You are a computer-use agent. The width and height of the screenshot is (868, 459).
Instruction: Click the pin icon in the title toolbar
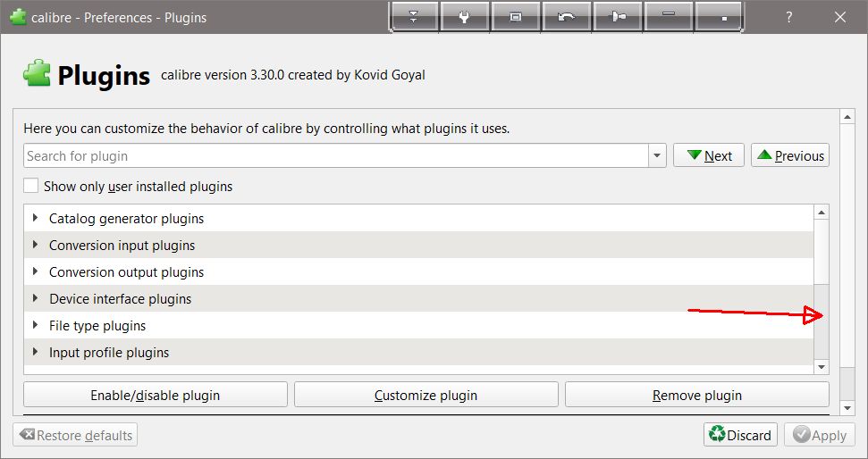click(617, 17)
